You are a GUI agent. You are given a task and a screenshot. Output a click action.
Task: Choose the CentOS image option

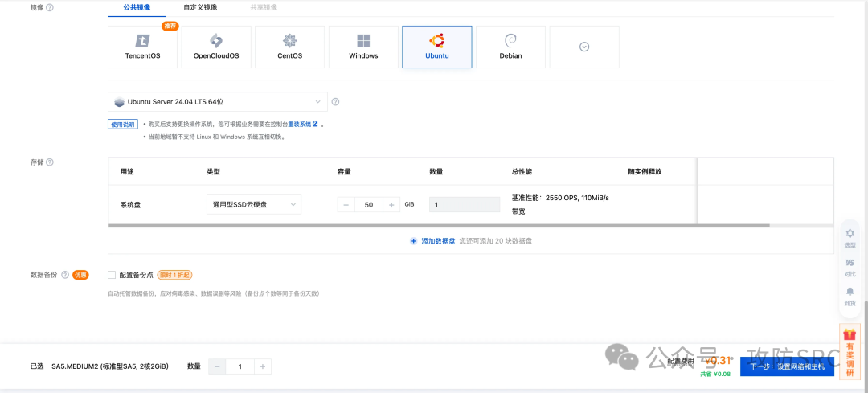[290, 47]
